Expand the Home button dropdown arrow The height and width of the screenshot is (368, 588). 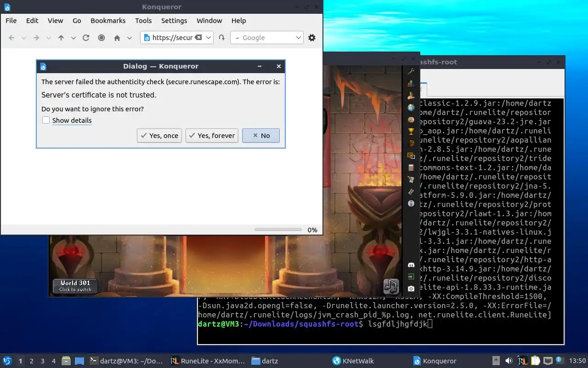point(130,38)
